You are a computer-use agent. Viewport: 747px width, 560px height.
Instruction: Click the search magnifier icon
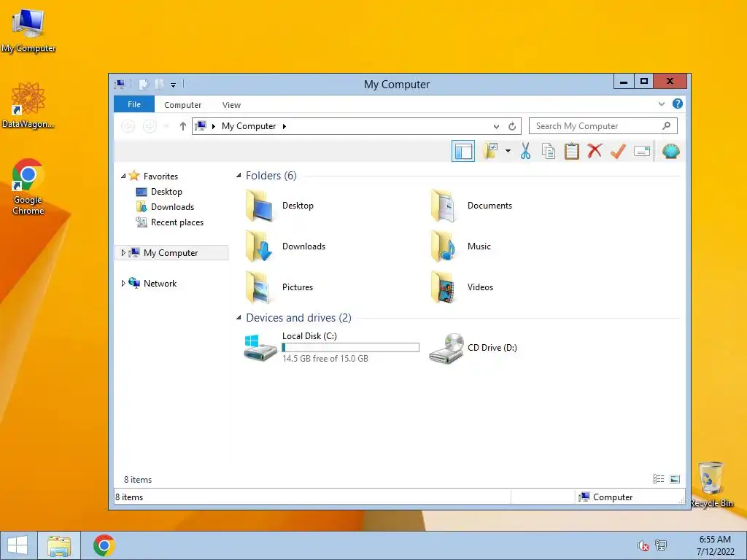pyautogui.click(x=667, y=125)
